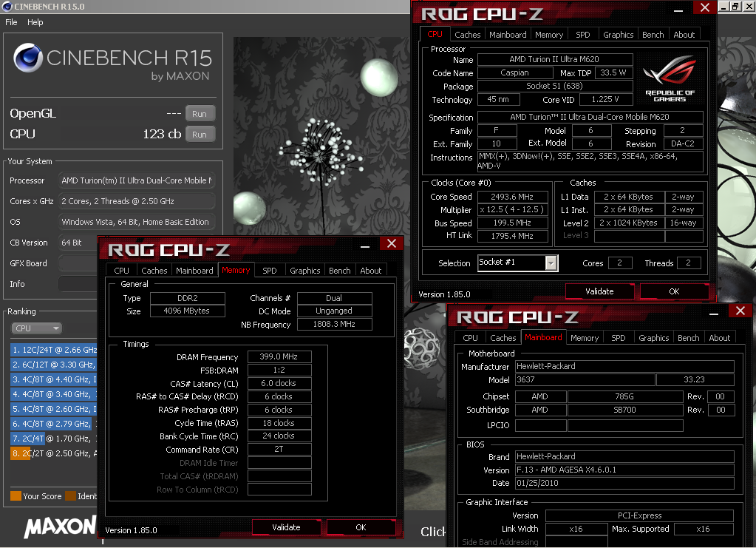Image resolution: width=756 pixels, height=548 pixels.
Task: Select CPU tab in Memory window
Action: click(121, 271)
